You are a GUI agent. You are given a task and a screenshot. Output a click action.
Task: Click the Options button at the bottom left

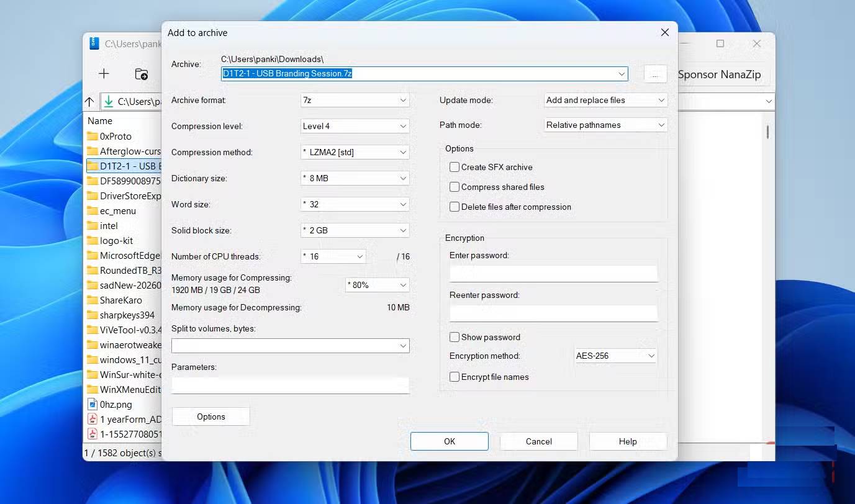(210, 416)
